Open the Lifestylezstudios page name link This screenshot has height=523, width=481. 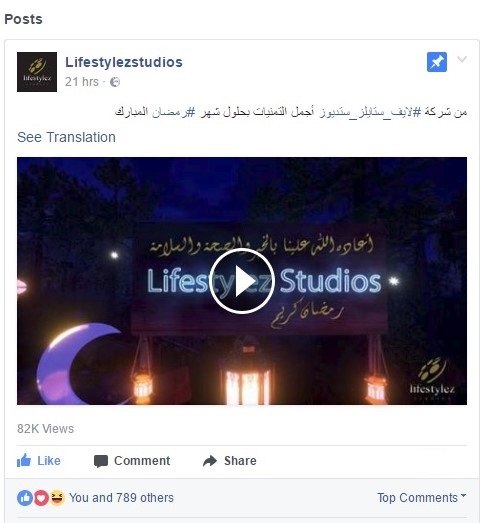124,62
